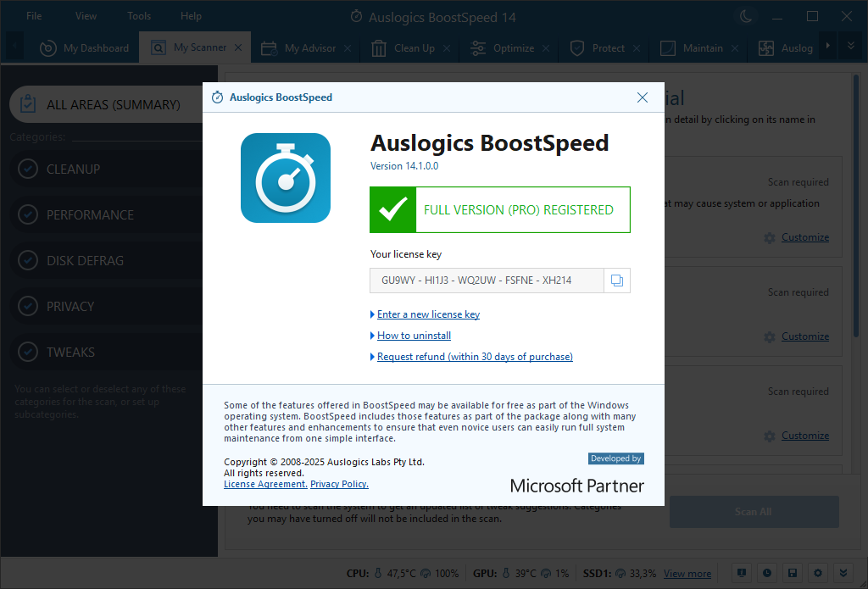Click the save floppy disk status bar icon

tap(793, 573)
